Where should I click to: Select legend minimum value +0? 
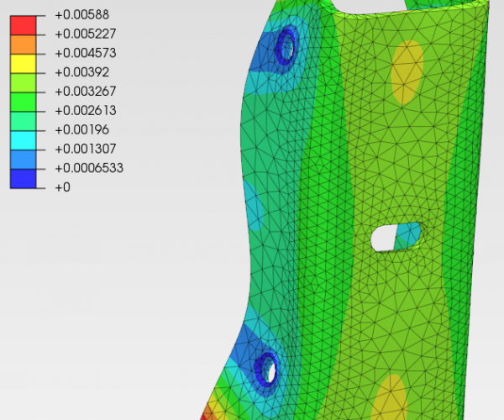[62, 187]
